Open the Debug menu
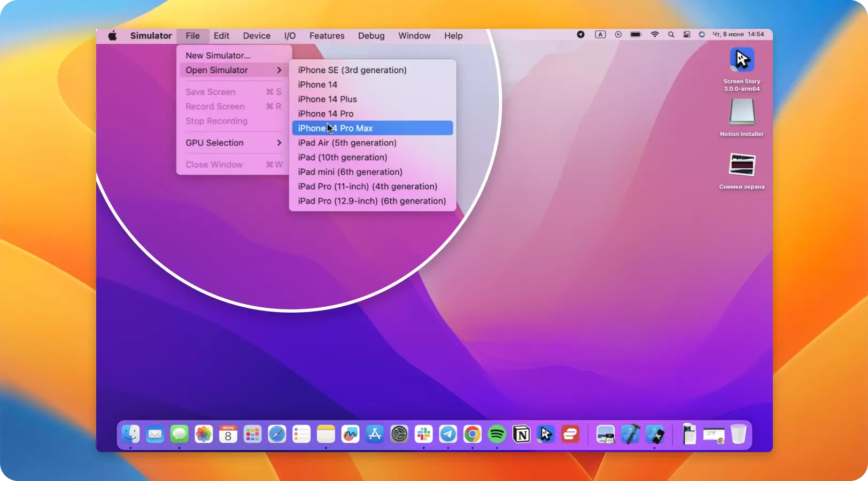Image resolution: width=868 pixels, height=481 pixels. coord(371,36)
